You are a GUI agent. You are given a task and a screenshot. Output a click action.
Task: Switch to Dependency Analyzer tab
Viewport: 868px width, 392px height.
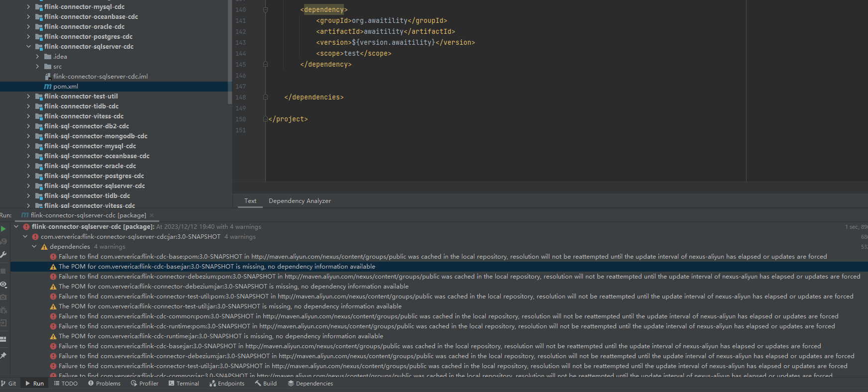point(300,201)
